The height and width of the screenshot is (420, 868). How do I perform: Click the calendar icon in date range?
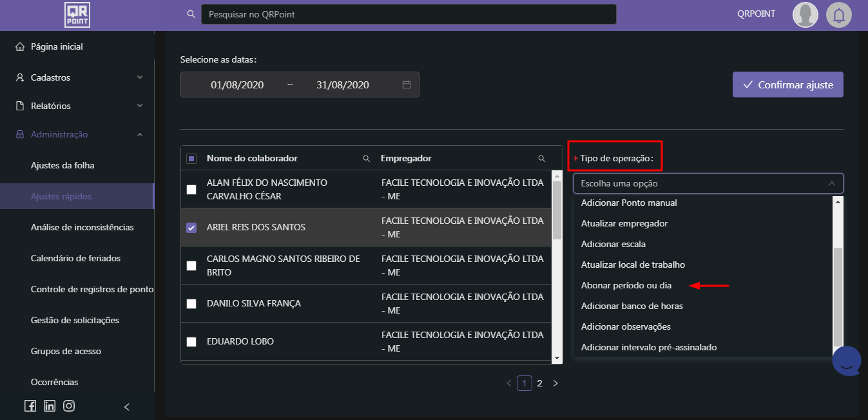coord(407,85)
